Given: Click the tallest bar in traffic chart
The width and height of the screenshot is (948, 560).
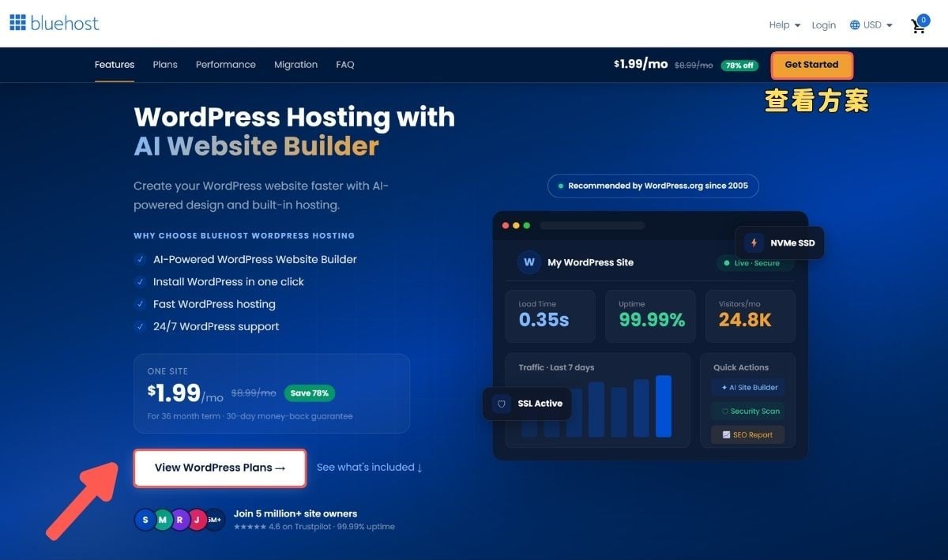Looking at the screenshot, I should point(664,406).
